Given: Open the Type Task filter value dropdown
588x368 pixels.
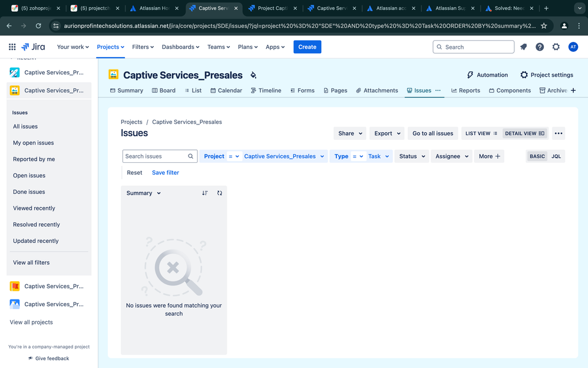Looking at the screenshot, I should coord(378,156).
